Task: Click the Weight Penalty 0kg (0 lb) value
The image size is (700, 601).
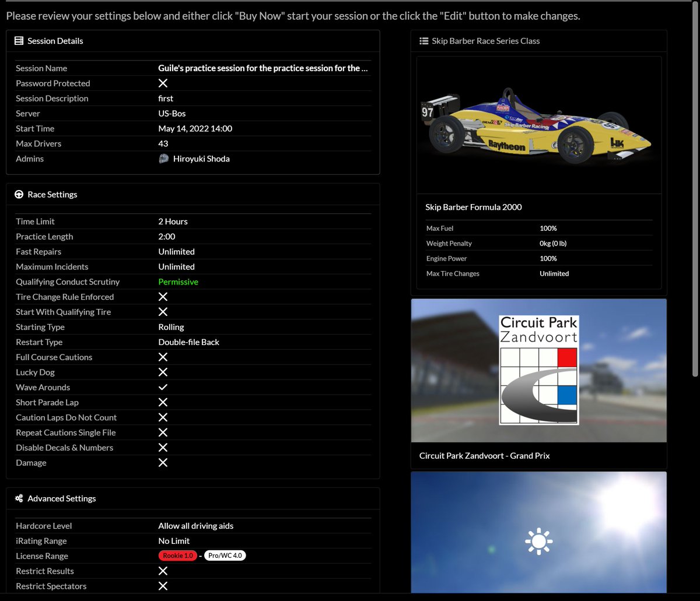Action: pyautogui.click(x=553, y=244)
